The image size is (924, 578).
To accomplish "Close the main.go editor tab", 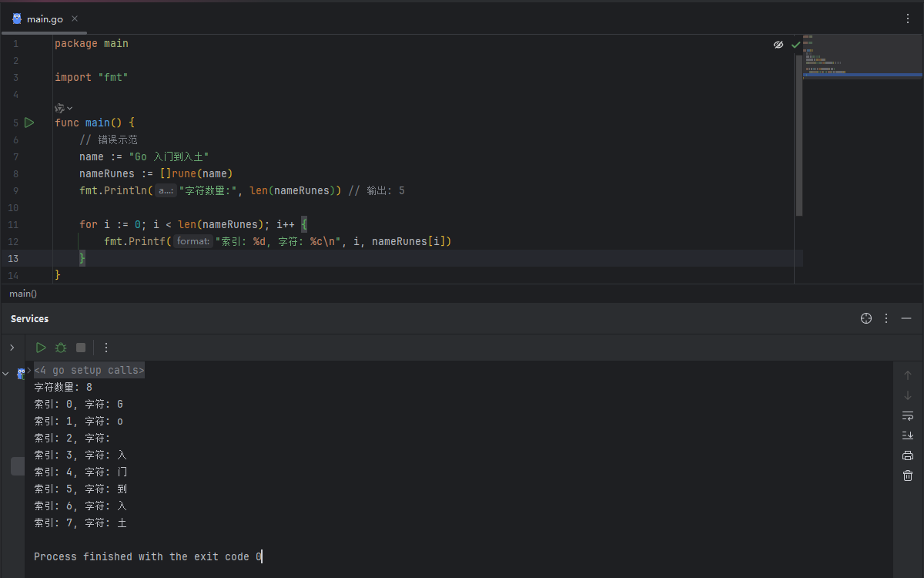I will (x=75, y=18).
